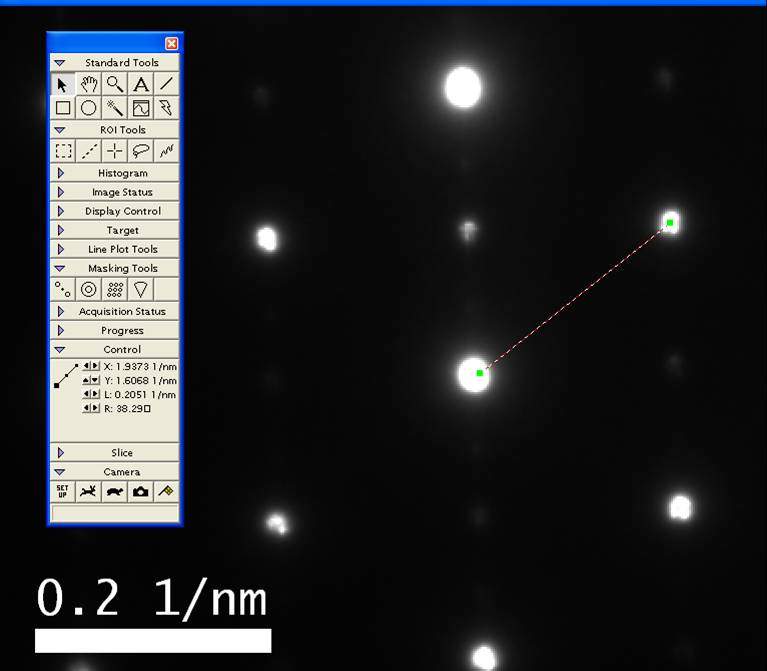The image size is (767, 671).
Task: Collapse the Standard Tools section
Action: [x=60, y=63]
